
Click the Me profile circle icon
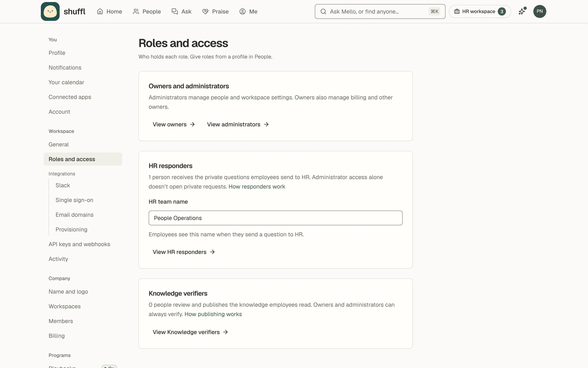coord(243,11)
